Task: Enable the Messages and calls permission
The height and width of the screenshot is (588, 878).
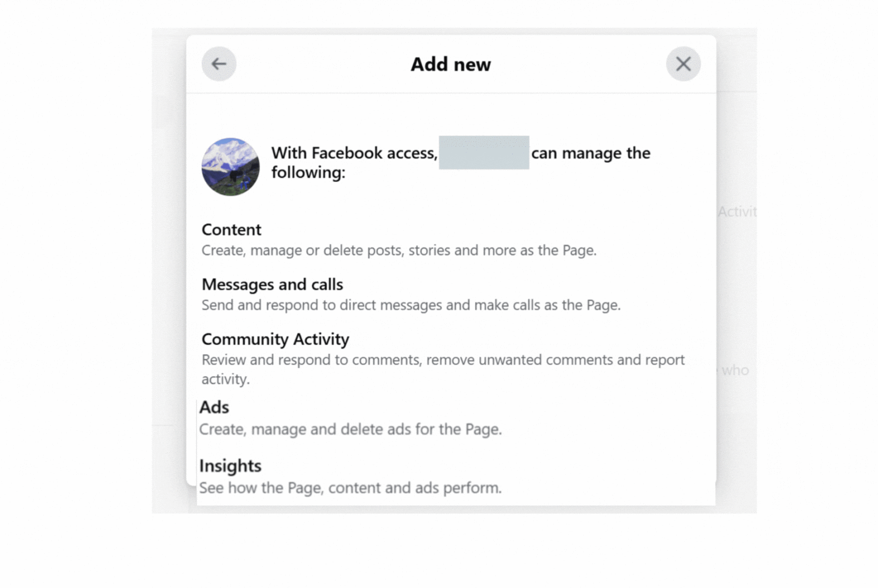Action: coord(272,284)
